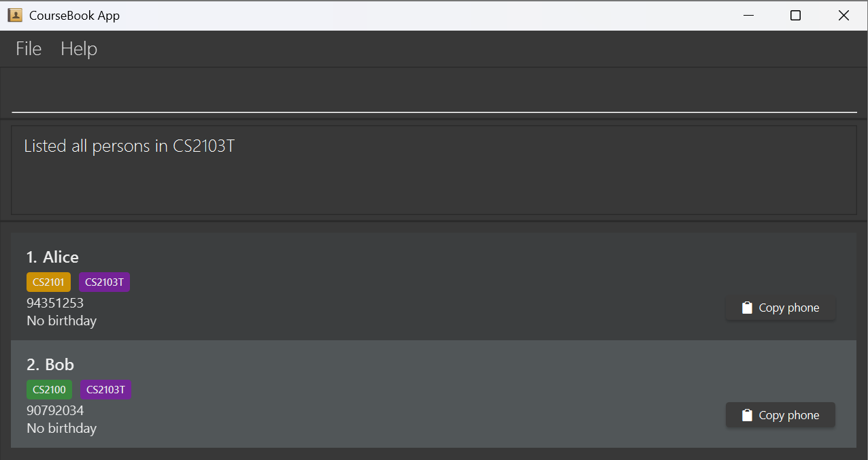Open the Help menu
Viewport: 868px width, 460px height.
point(78,48)
